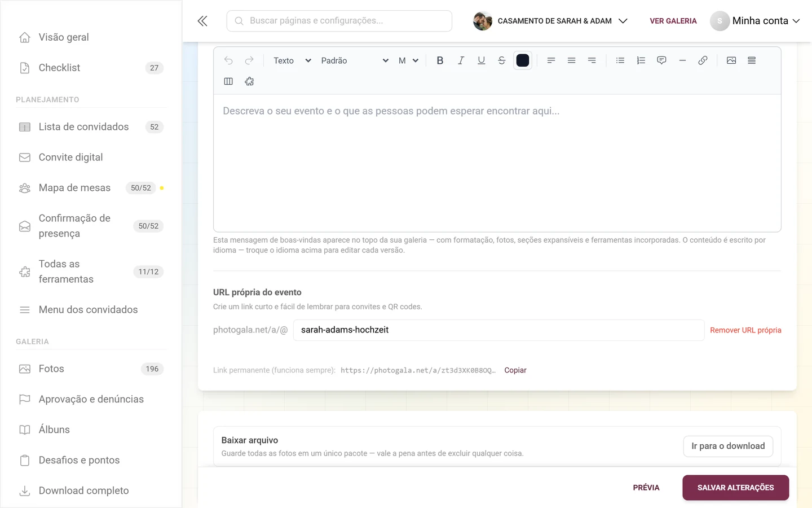Click Remover URL própria

[x=745, y=330]
